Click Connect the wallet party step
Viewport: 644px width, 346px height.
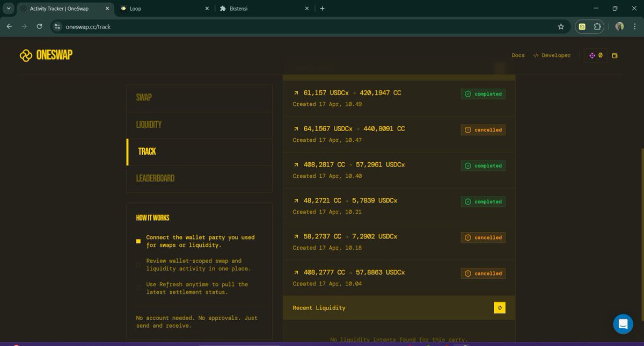point(200,241)
